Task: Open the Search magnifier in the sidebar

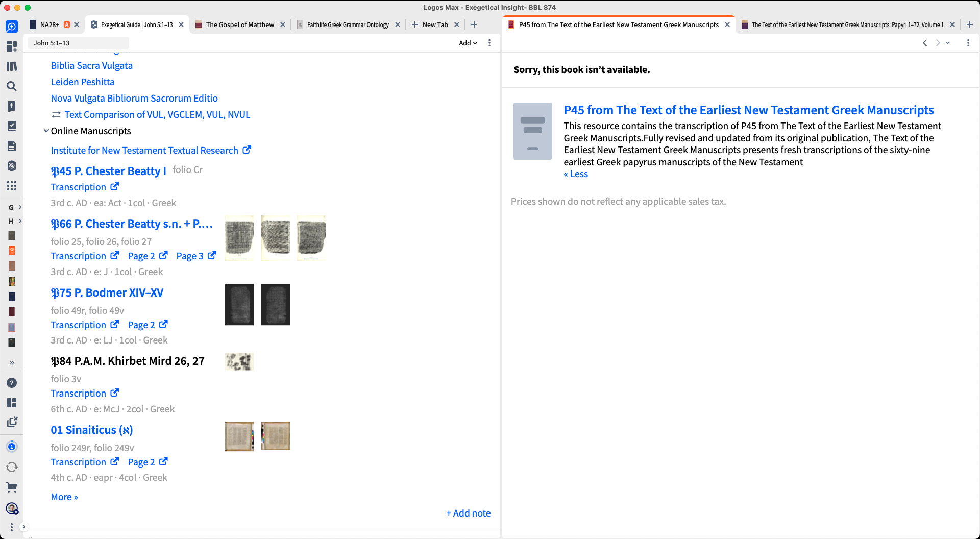Action: (x=12, y=86)
